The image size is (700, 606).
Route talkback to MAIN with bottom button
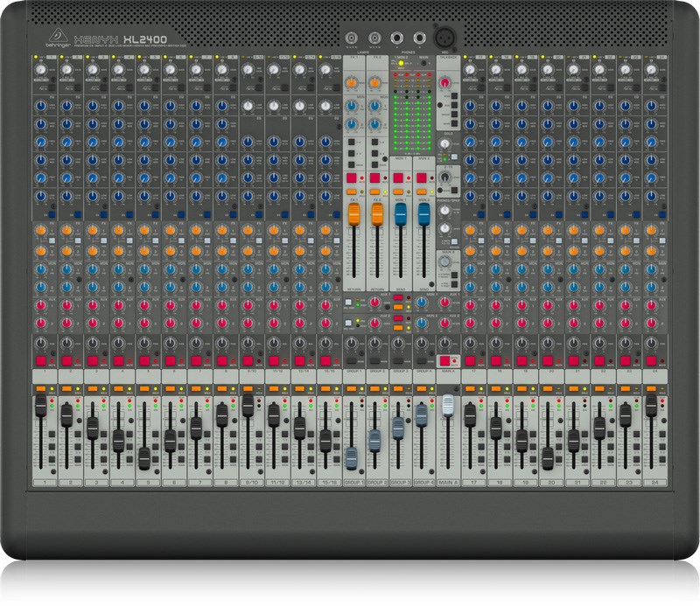(454, 123)
